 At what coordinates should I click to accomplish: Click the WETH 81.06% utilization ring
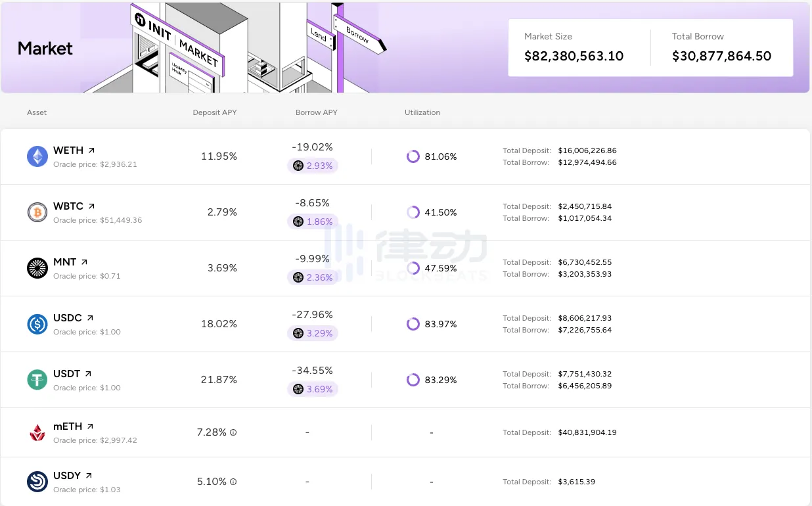[413, 156]
